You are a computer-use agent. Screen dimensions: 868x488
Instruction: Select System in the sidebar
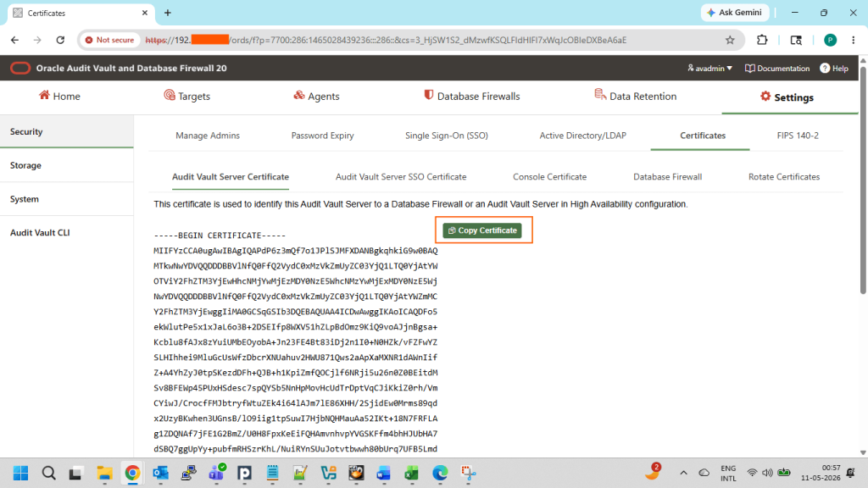point(66,199)
